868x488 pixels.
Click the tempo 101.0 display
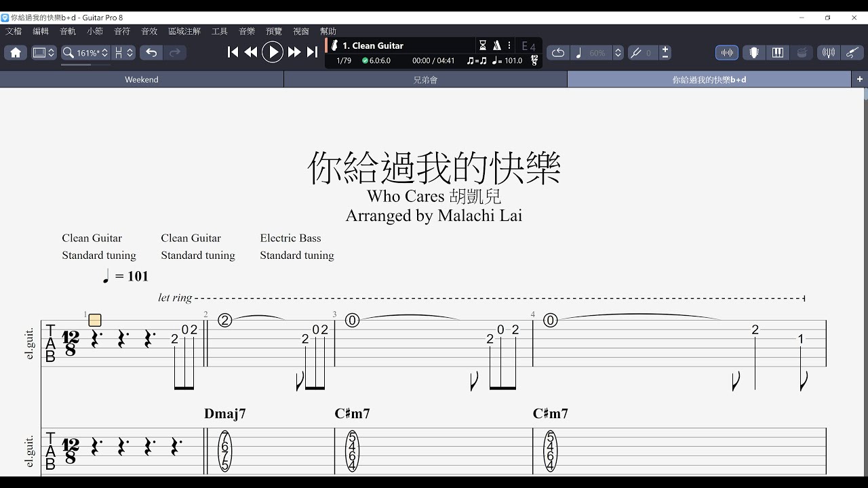coord(507,61)
